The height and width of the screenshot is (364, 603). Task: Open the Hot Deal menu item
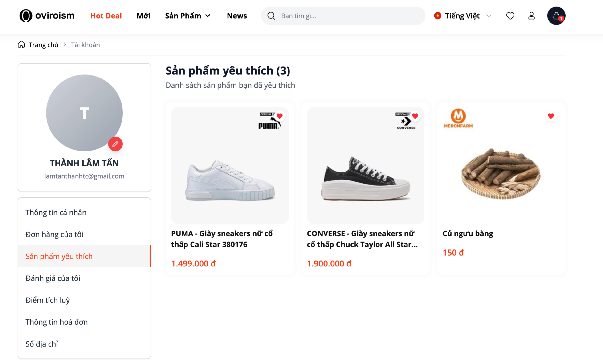pos(106,16)
